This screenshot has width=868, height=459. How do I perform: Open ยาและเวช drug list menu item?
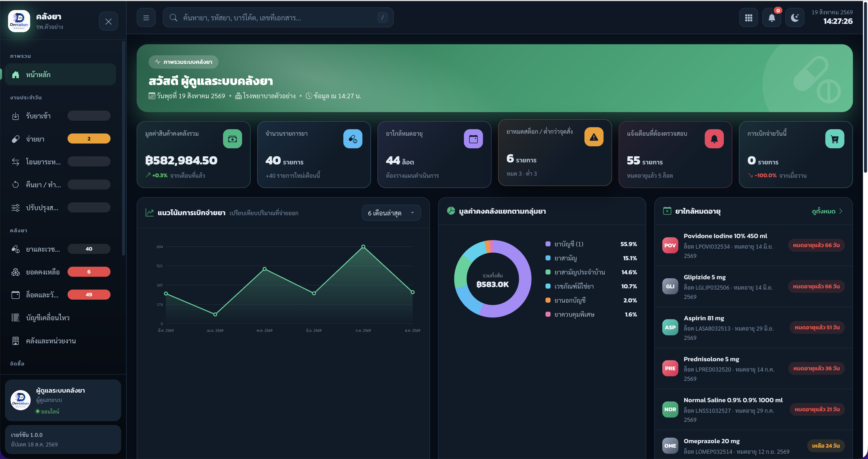coord(60,249)
